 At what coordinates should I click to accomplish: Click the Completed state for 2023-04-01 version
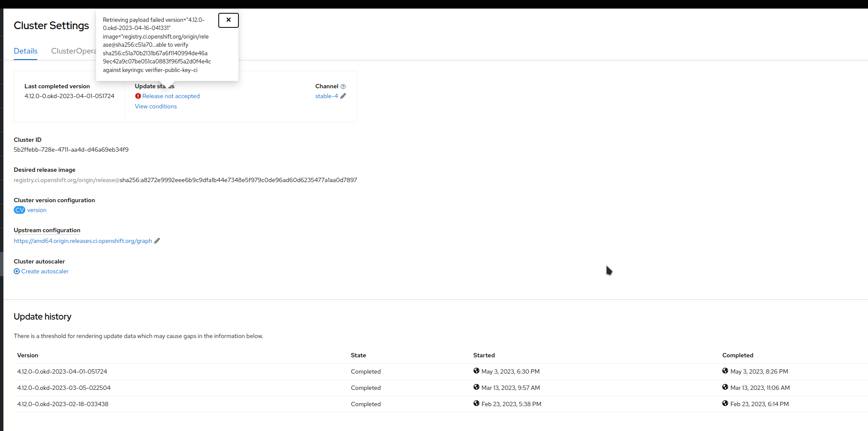point(366,371)
